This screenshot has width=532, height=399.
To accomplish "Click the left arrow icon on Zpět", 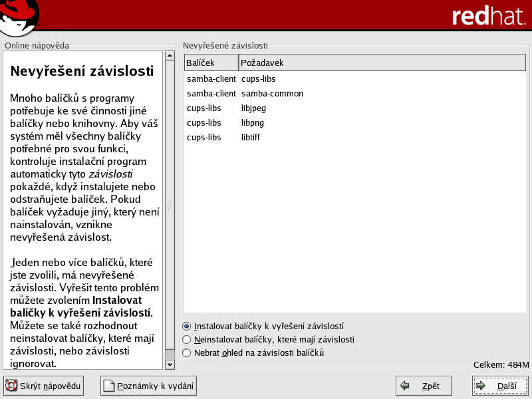I will point(404,386).
